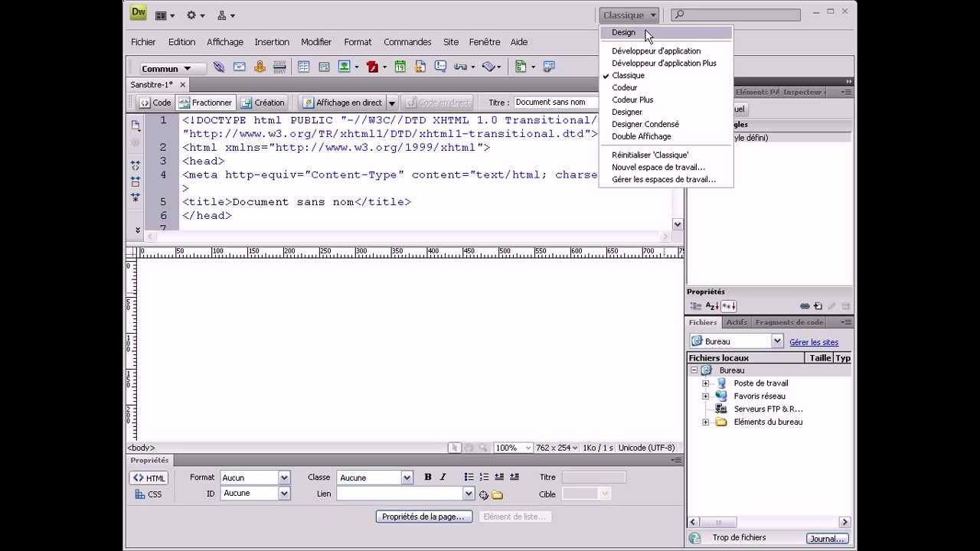Screen dimensions: 980x551
Task: Open the Lien field dropdown arrow
Action: tap(468, 494)
